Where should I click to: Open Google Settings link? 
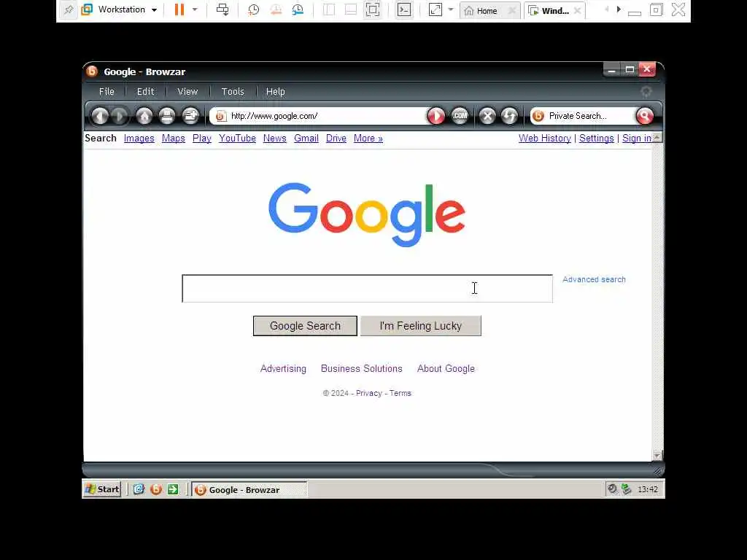[x=597, y=138]
